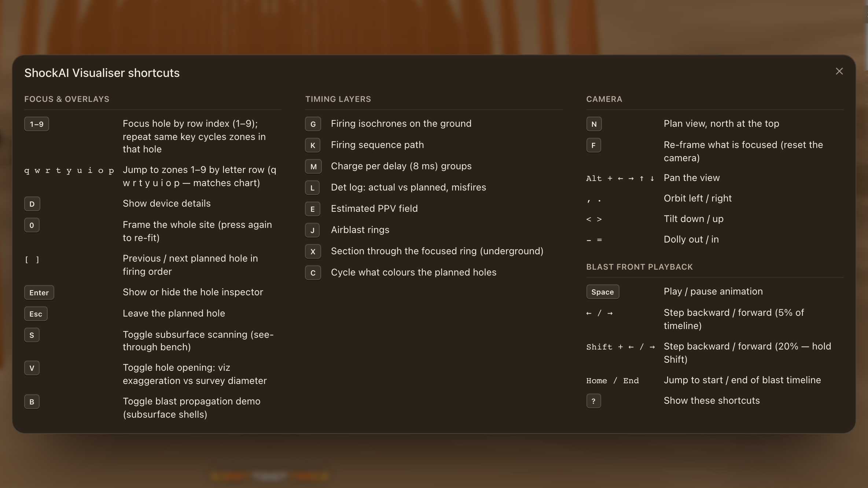Click the K key badge for firing sequence
The image size is (868, 488).
(313, 145)
